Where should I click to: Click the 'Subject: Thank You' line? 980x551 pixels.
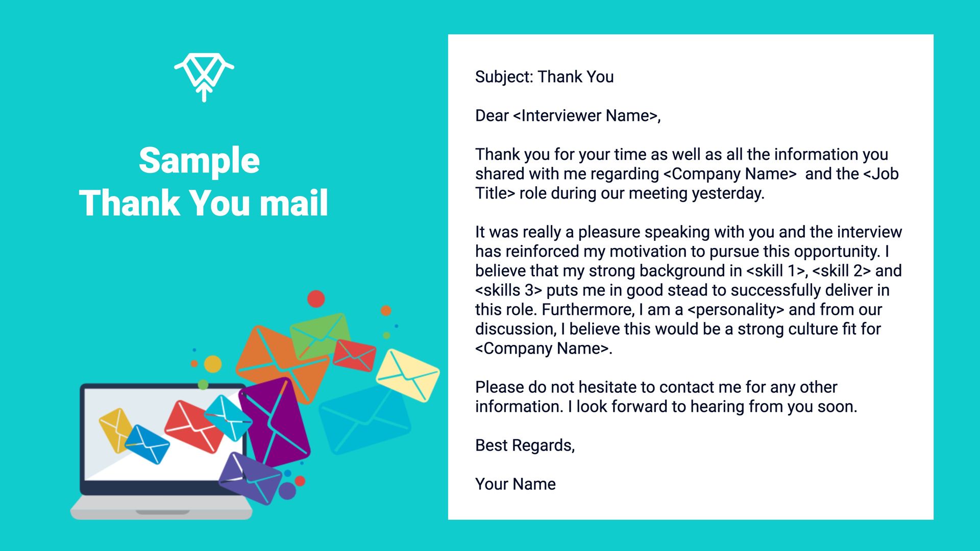(544, 77)
